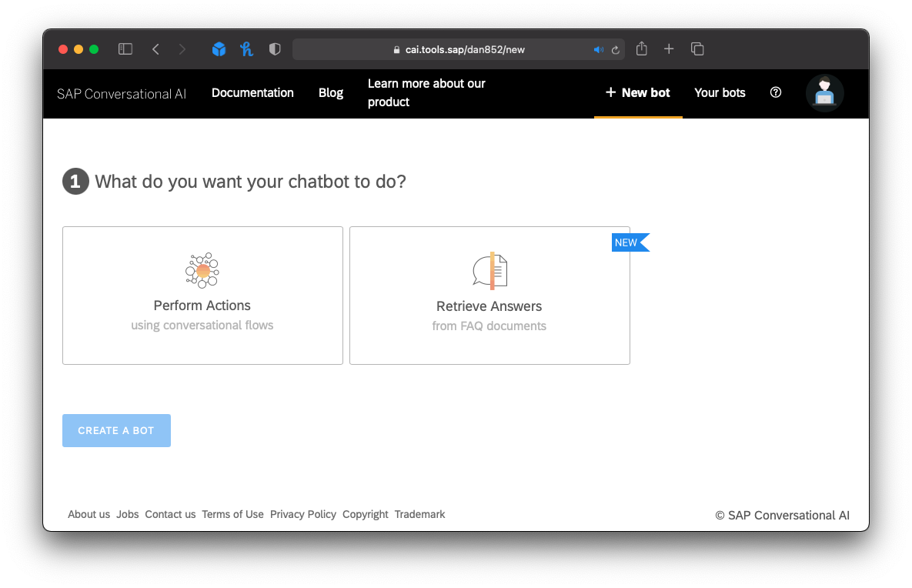Show tab overview icon
912x588 pixels.
pos(697,49)
